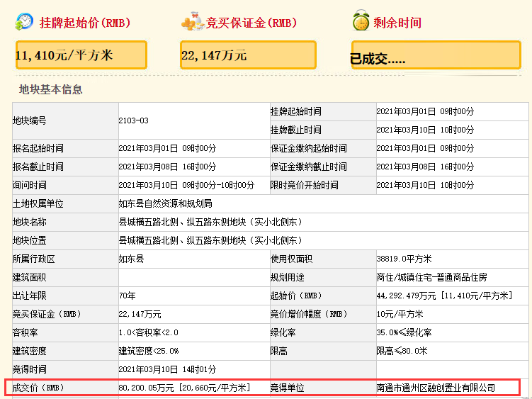Screen dimensions: 532x399
Task: Click the alarm clock icon beside 剩余时间
Action: coord(361,21)
